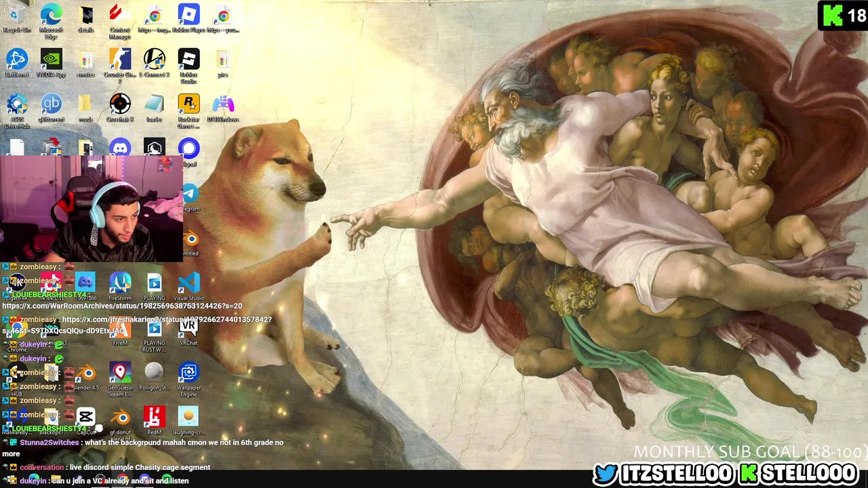Open the L-Connect 3 shortcut
Screen dimensions: 868x488
155,63
